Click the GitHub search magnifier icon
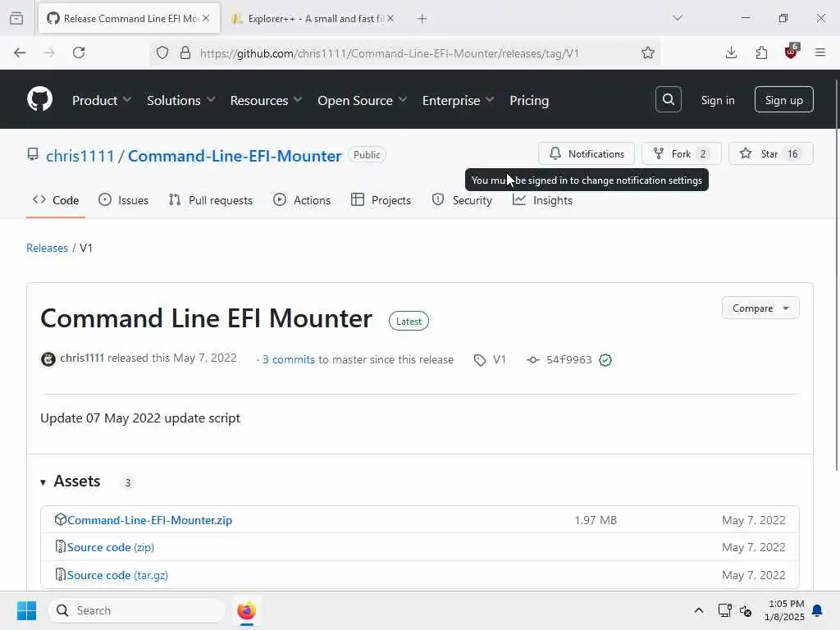The image size is (840, 630). click(668, 99)
